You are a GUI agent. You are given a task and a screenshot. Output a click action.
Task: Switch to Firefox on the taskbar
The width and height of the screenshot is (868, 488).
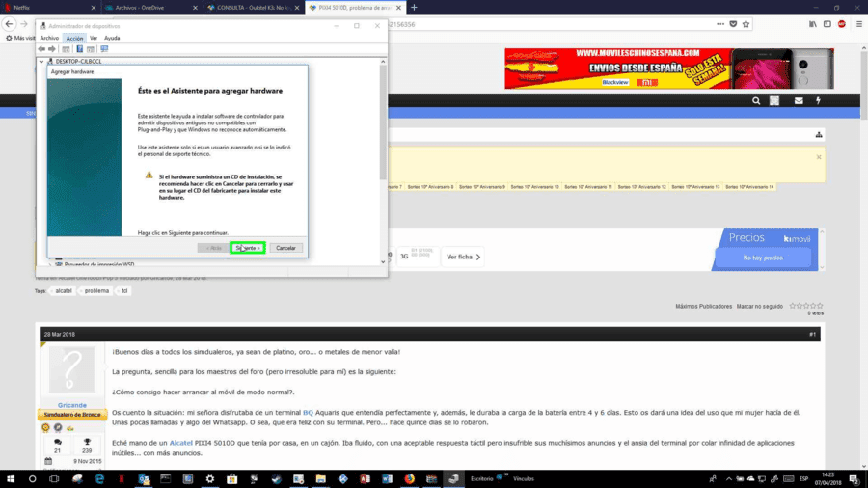point(409,479)
